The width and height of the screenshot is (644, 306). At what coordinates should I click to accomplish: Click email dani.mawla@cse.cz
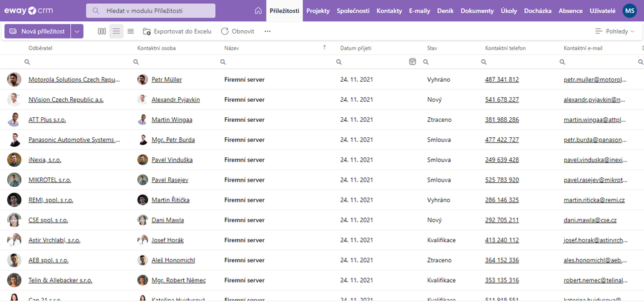pyautogui.click(x=590, y=220)
